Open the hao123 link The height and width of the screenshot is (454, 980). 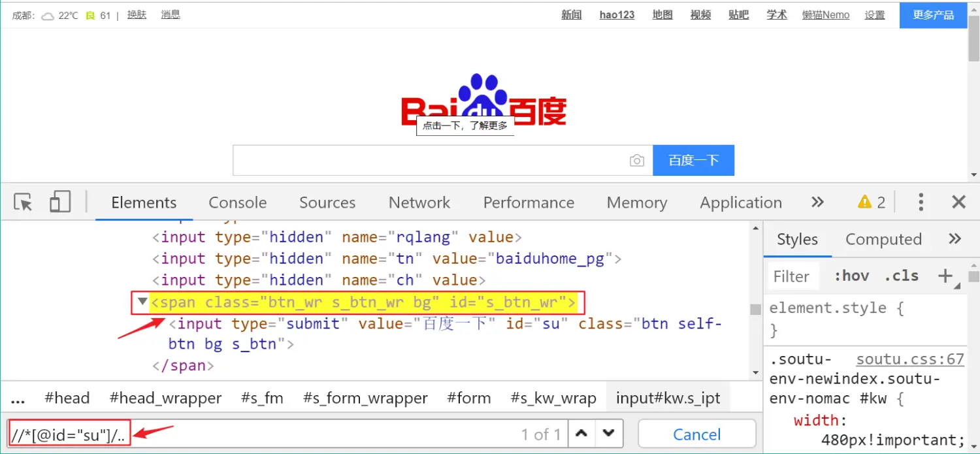(x=617, y=15)
